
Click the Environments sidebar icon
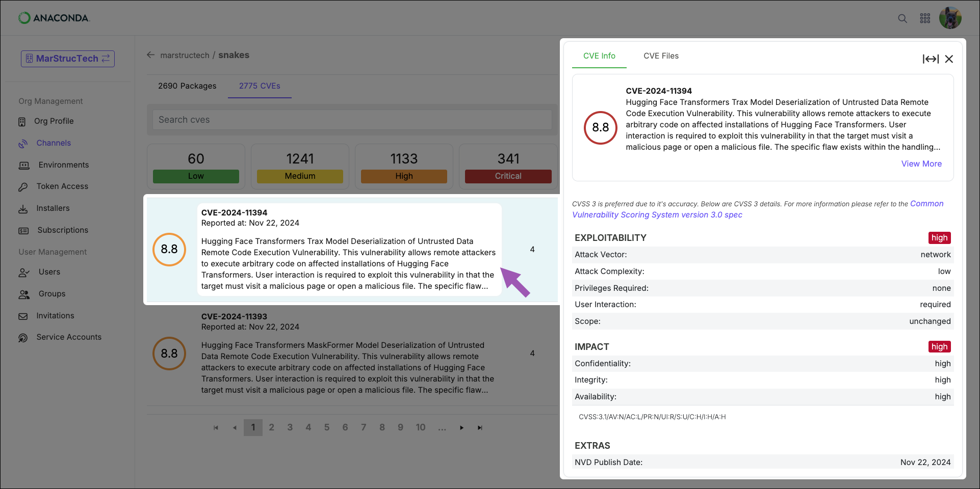[x=24, y=166]
